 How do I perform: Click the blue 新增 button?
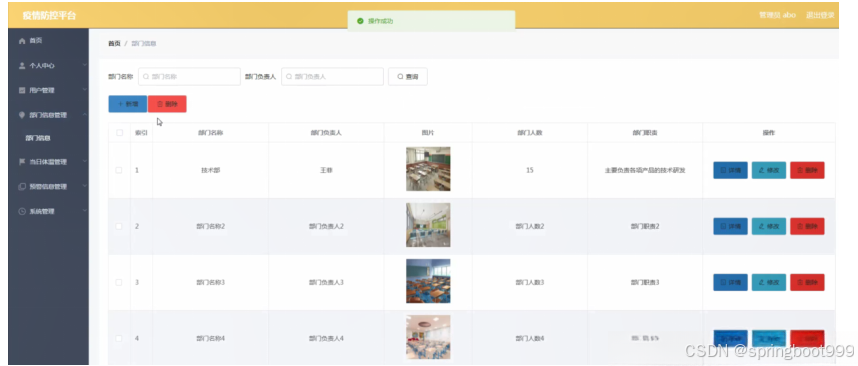pyautogui.click(x=127, y=104)
